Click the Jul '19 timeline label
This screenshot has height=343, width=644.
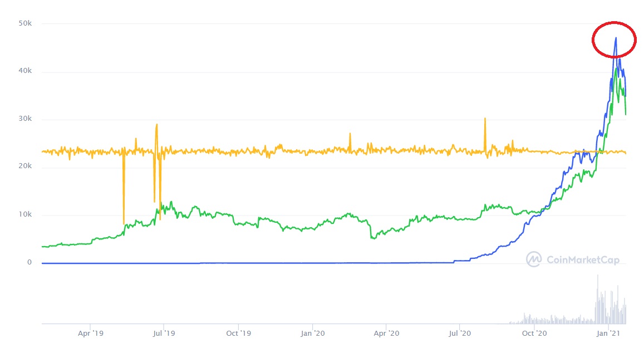click(164, 333)
